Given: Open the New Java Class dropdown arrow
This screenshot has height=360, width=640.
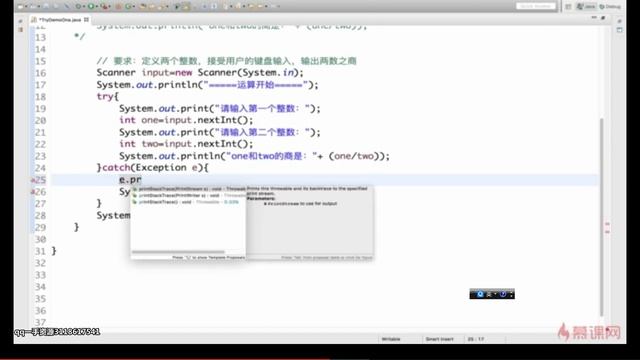Looking at the screenshot, I should coord(133,7).
